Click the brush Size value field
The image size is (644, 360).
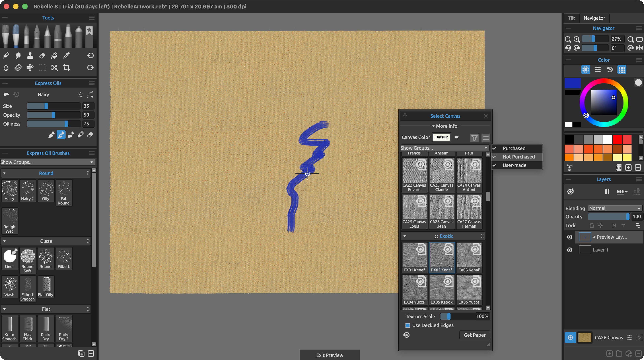click(x=88, y=106)
